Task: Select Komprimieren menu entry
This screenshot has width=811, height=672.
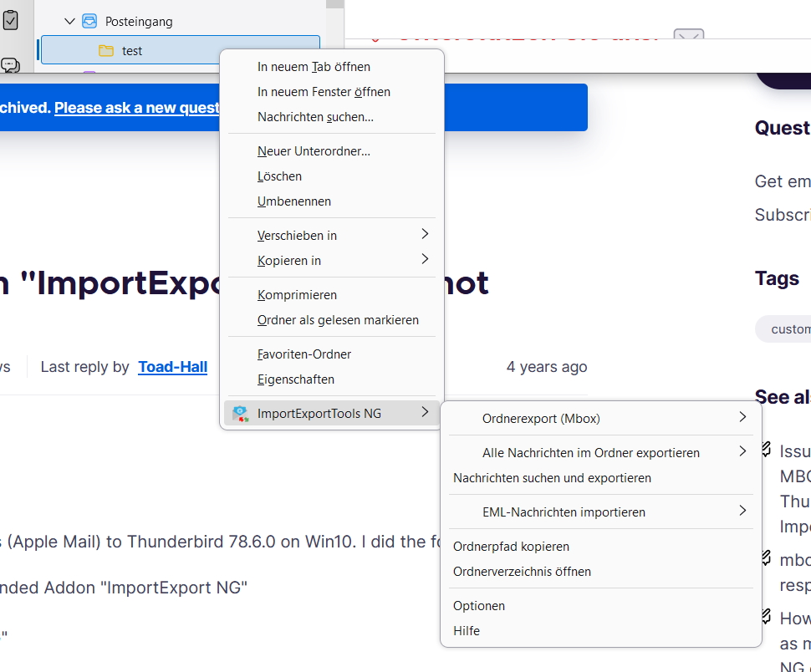Action: click(332, 295)
